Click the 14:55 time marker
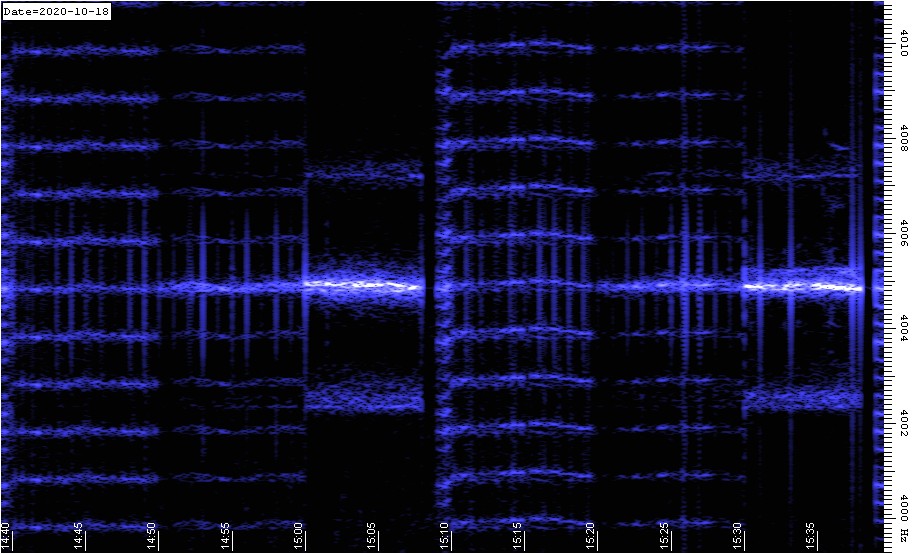 coord(225,534)
